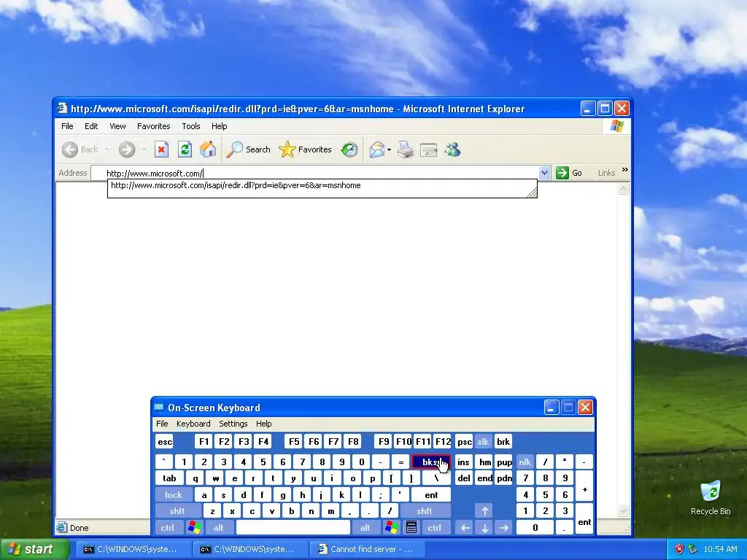This screenshot has width=747, height=560.
Task: Open the File menu in Internet Explorer
Action: point(67,126)
